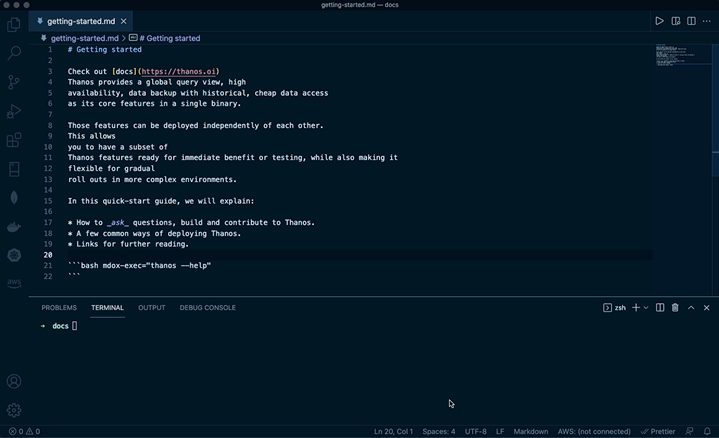Viewport: 719px width, 438px height.
Task: Open editor More Actions ellipsis
Action: pyautogui.click(x=707, y=21)
